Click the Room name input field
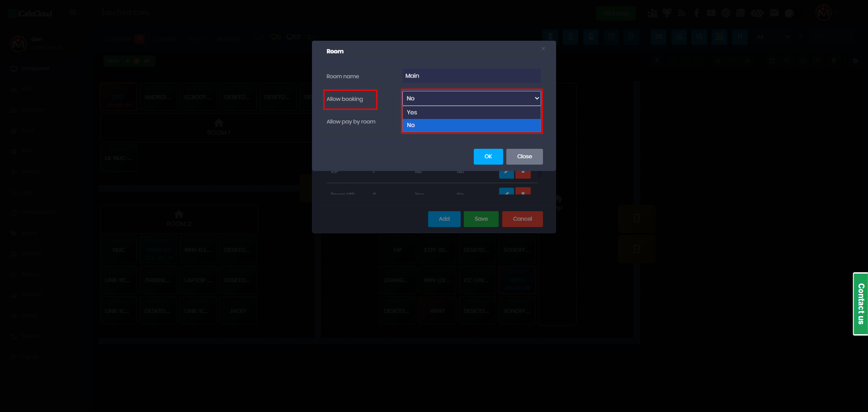This screenshot has height=412, width=868. click(x=472, y=76)
